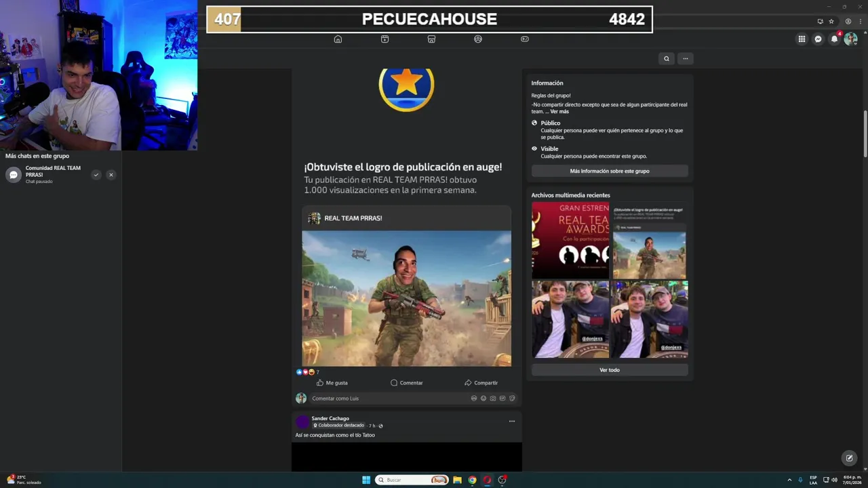Open the group three-dots options button
Image resolution: width=868 pixels, height=488 pixels.
point(686,58)
